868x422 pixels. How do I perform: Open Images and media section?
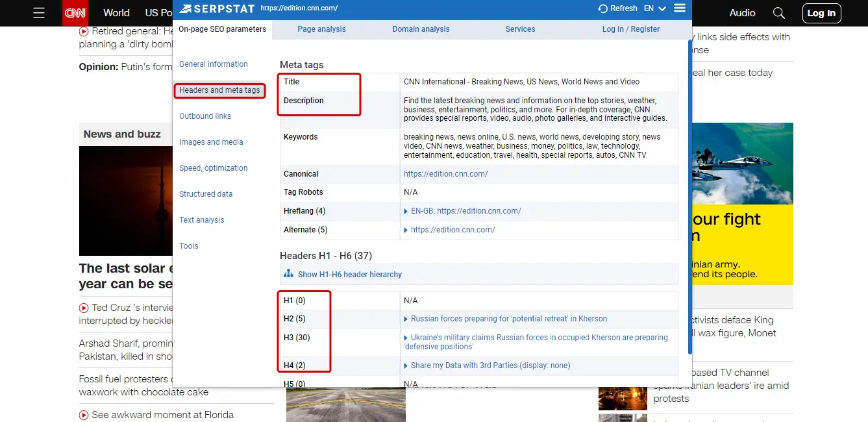(x=211, y=142)
